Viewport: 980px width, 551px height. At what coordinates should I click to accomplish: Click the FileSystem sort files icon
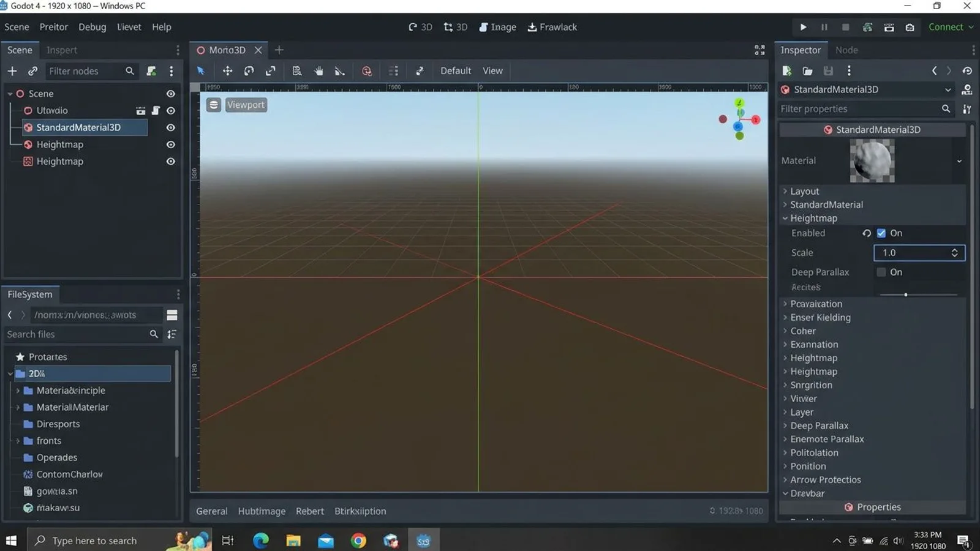pyautogui.click(x=171, y=334)
